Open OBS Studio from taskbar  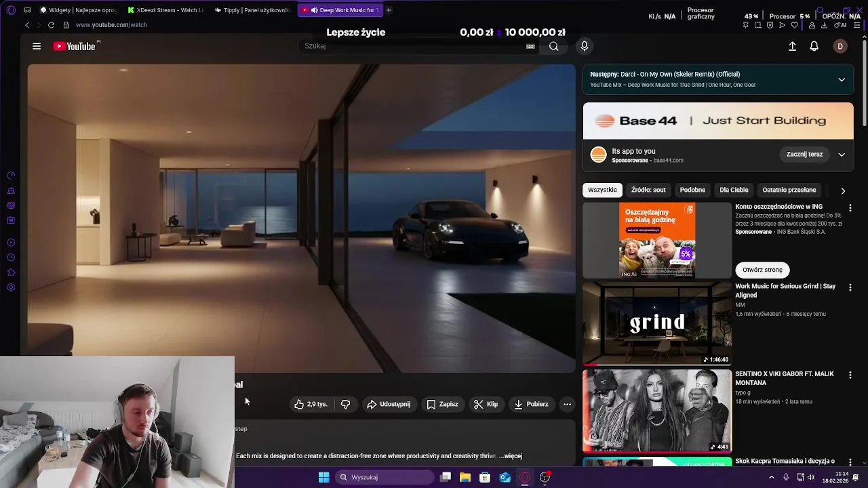[545, 477]
